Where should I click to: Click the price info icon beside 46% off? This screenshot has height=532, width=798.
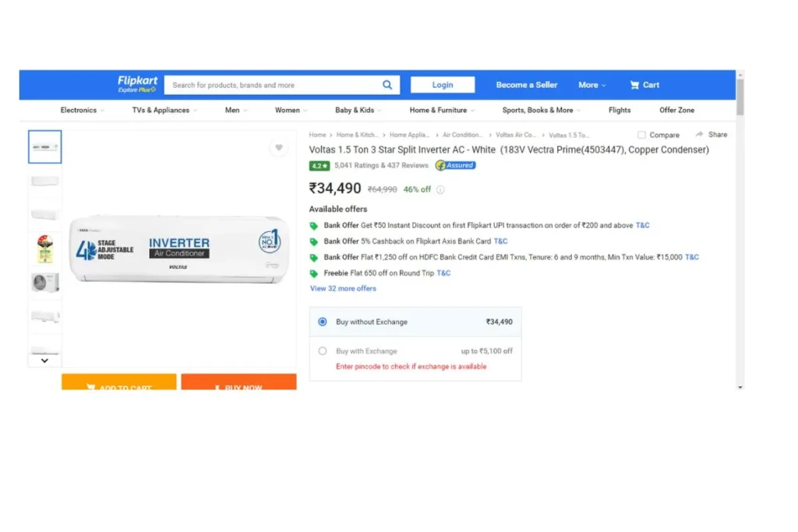tap(441, 190)
